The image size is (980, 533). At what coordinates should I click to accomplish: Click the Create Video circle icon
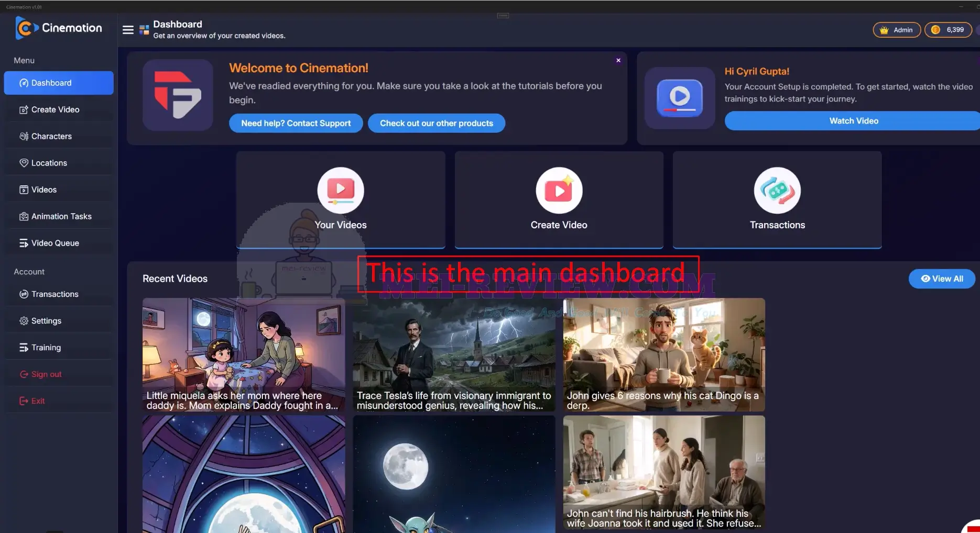click(x=559, y=191)
